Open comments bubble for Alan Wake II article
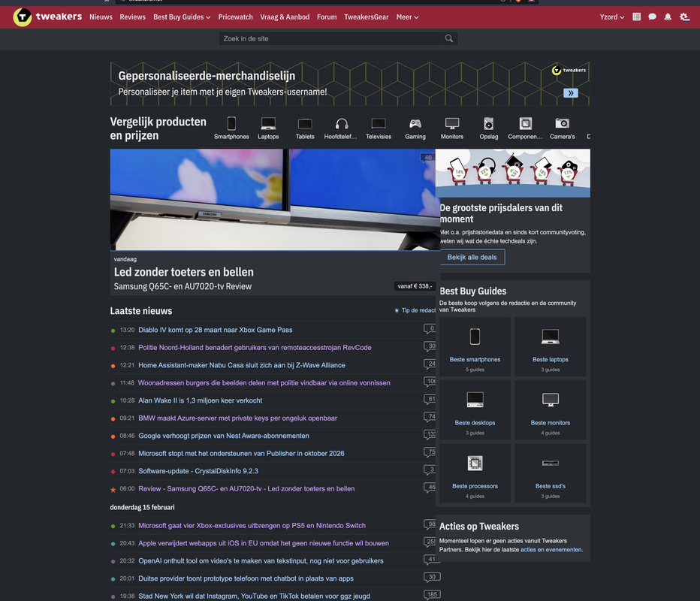Image resolution: width=700 pixels, height=601 pixels. point(430,400)
